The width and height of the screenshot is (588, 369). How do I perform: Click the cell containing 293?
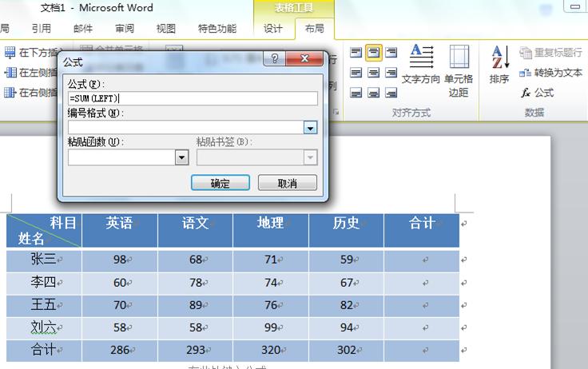pos(196,351)
